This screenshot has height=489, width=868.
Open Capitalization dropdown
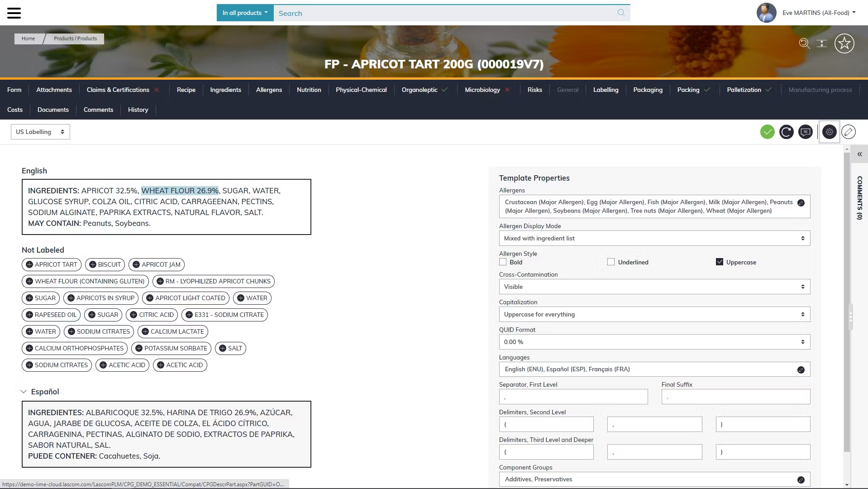(x=654, y=314)
